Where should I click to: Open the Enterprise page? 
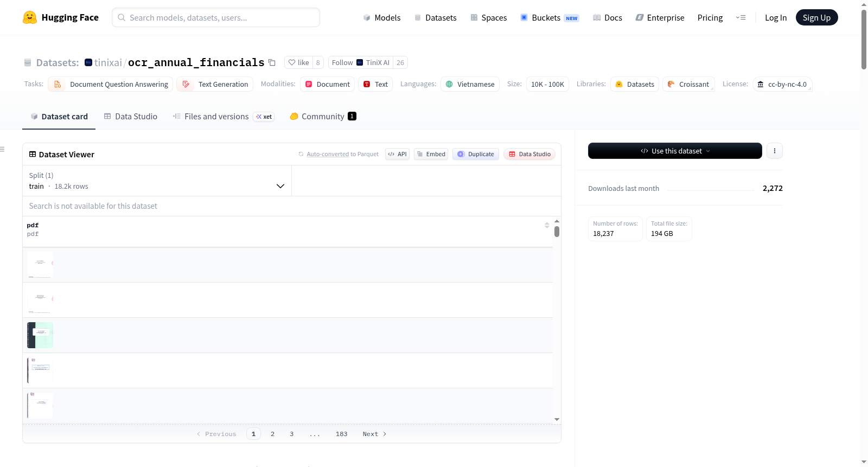click(660, 17)
